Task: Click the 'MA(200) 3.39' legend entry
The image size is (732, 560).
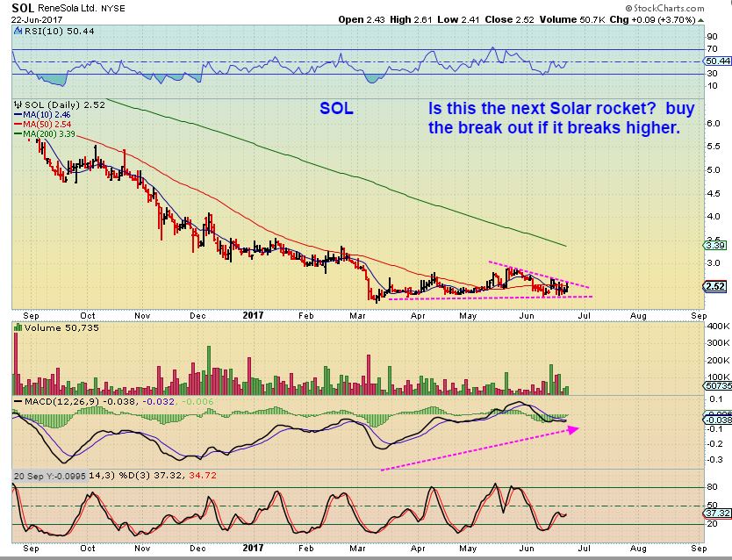Action: [45, 134]
